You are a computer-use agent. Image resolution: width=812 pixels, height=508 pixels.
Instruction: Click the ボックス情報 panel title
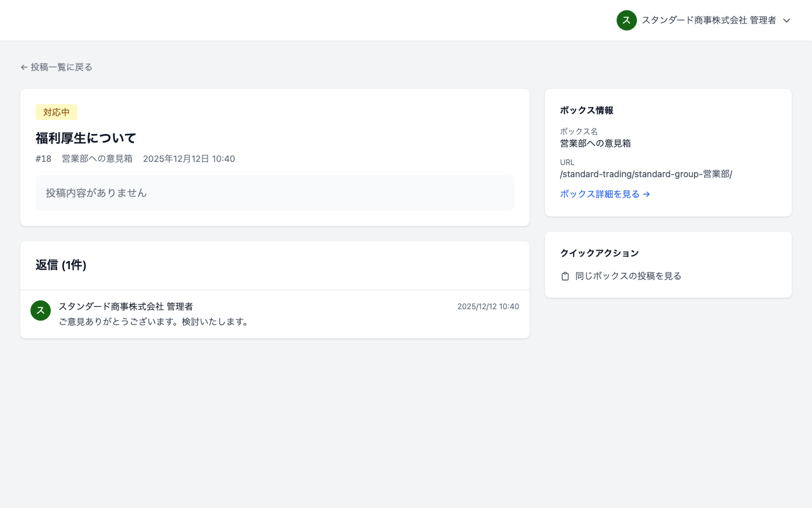point(586,110)
